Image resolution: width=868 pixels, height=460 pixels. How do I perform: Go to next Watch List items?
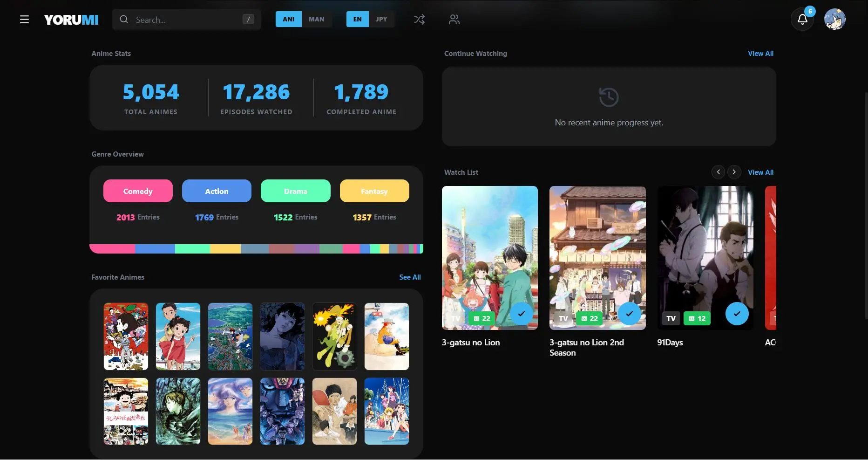tap(734, 172)
